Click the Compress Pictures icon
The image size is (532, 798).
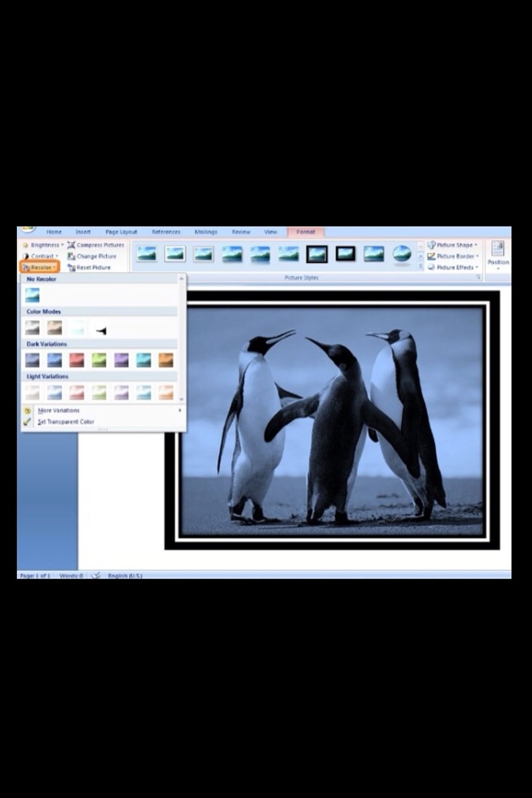pos(71,245)
